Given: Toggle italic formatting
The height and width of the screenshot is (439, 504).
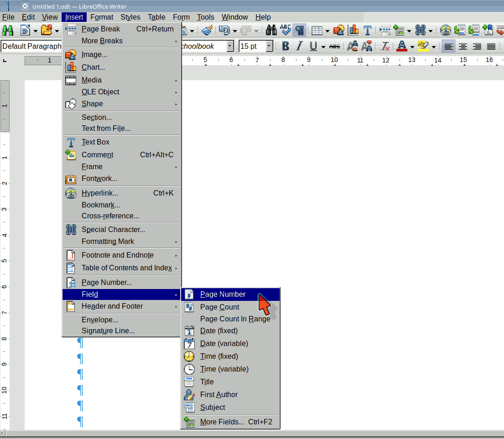Looking at the screenshot, I should (x=299, y=46).
